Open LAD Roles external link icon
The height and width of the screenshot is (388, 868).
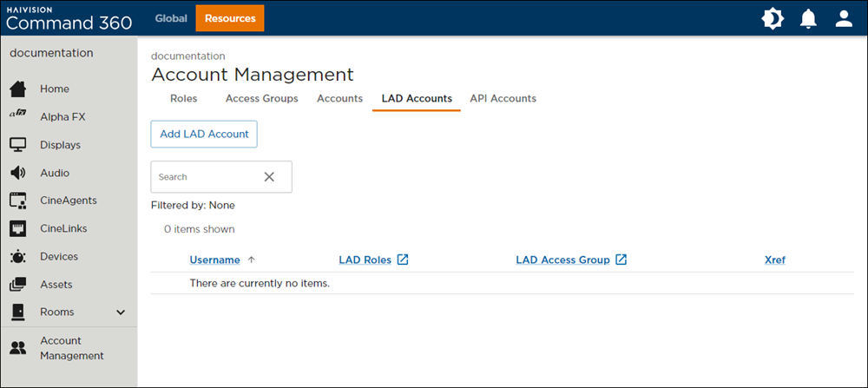pos(403,260)
